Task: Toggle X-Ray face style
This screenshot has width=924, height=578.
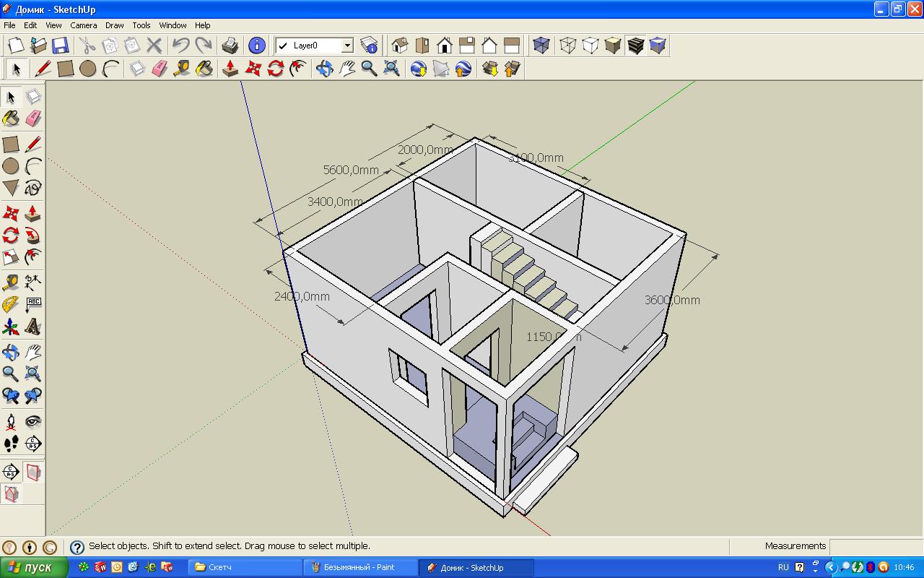Action: (x=541, y=46)
